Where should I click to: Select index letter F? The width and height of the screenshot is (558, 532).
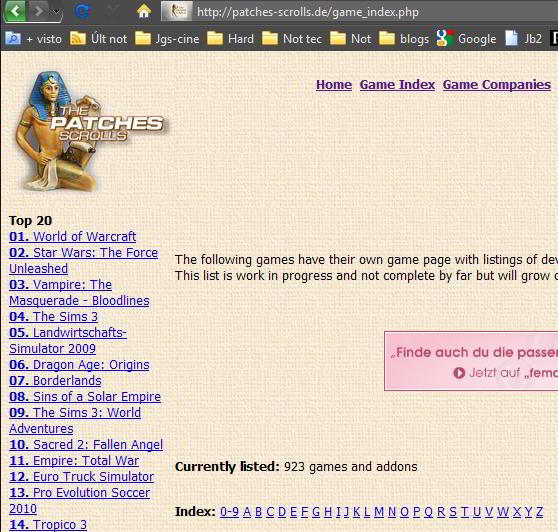[x=304, y=512]
